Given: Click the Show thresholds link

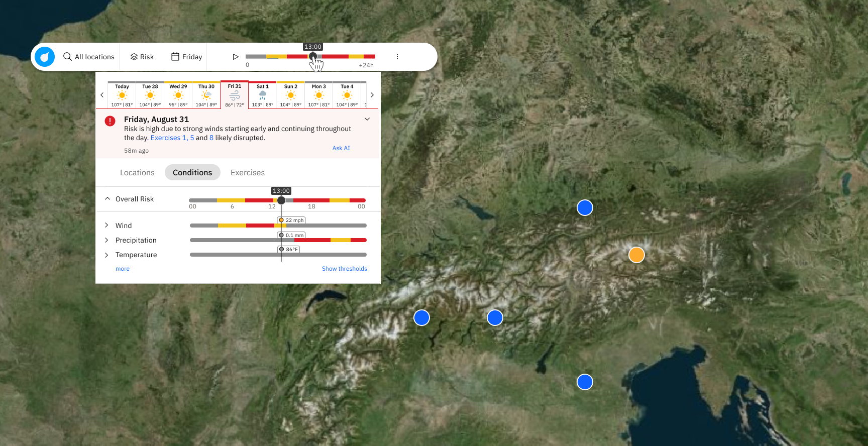Looking at the screenshot, I should click(344, 269).
